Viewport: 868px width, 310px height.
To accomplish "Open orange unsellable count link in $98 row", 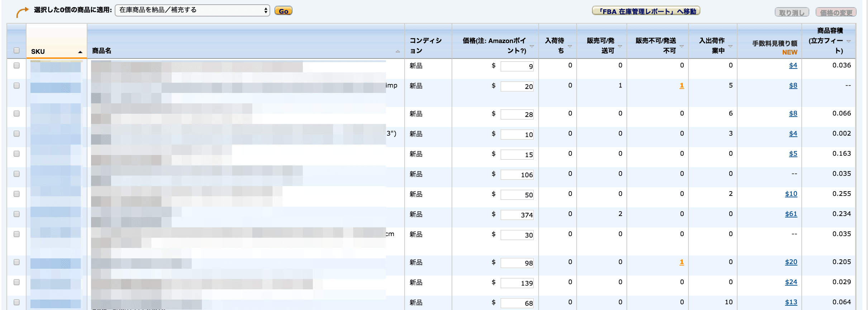I will (x=682, y=262).
